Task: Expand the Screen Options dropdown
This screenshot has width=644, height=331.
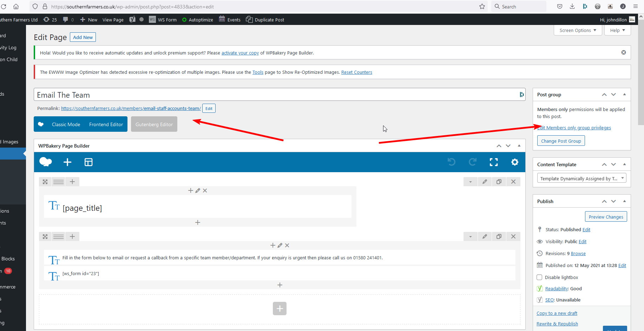Action: [x=578, y=30]
